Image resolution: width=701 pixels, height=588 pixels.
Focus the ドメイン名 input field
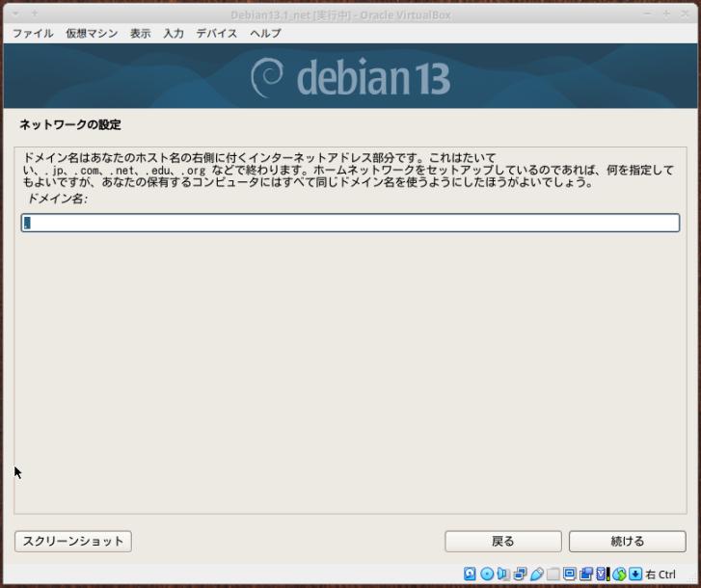(x=351, y=223)
